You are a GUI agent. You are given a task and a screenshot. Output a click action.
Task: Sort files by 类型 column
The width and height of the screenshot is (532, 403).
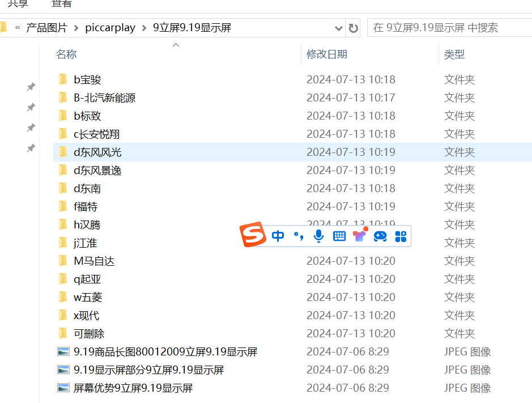click(454, 54)
